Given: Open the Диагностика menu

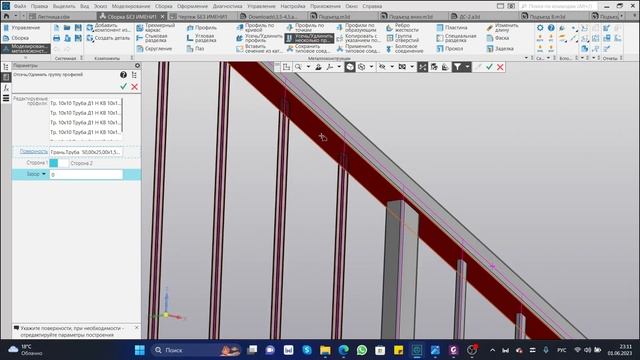Looking at the screenshot, I should pos(227,6).
